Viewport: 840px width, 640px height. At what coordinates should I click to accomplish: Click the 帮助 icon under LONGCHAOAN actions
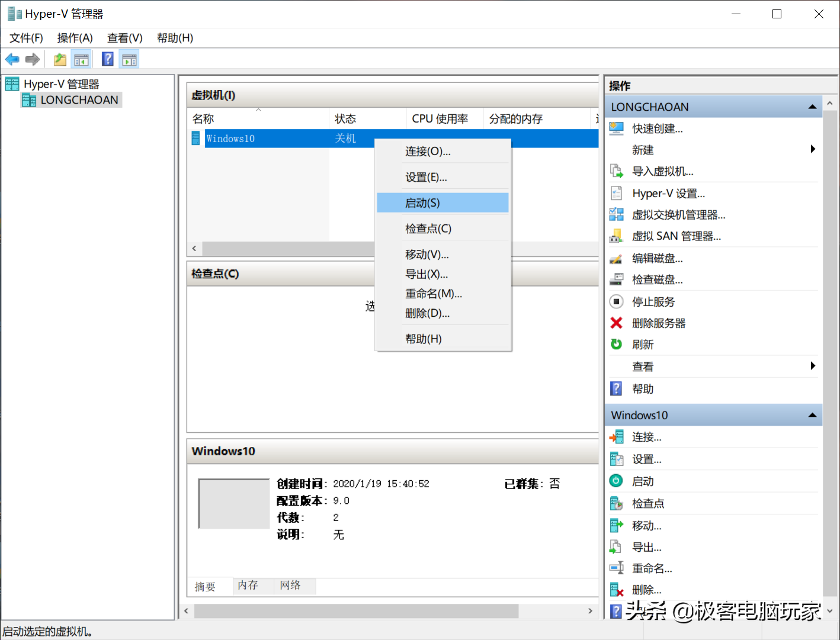coord(617,388)
